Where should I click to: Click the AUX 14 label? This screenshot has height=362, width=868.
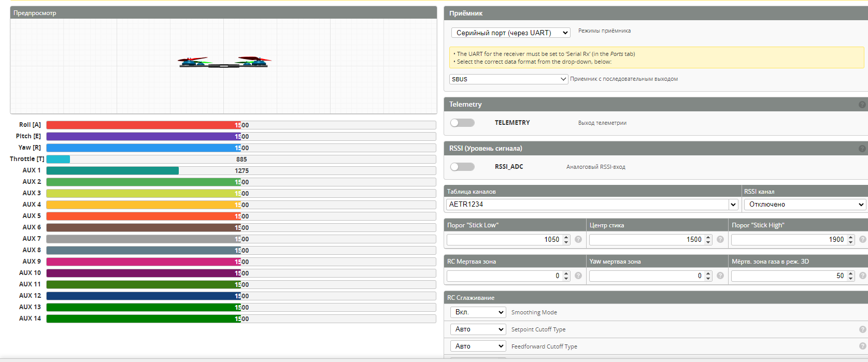pyautogui.click(x=30, y=318)
